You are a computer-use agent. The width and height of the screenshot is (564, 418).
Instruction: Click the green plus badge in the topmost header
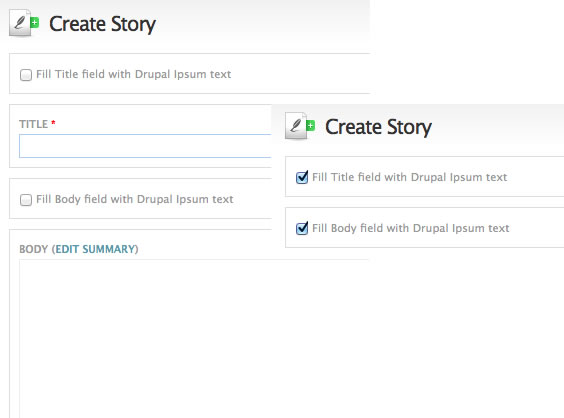tap(35, 23)
